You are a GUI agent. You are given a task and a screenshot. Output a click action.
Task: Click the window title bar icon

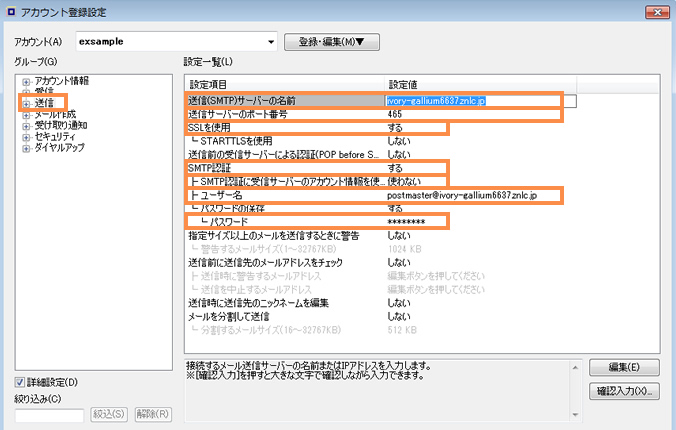(11, 12)
